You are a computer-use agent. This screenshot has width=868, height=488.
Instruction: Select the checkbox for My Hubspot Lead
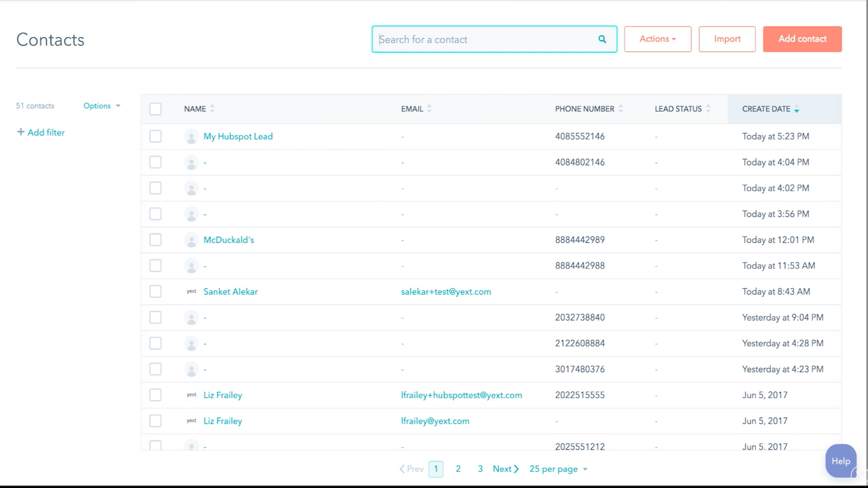(155, 136)
